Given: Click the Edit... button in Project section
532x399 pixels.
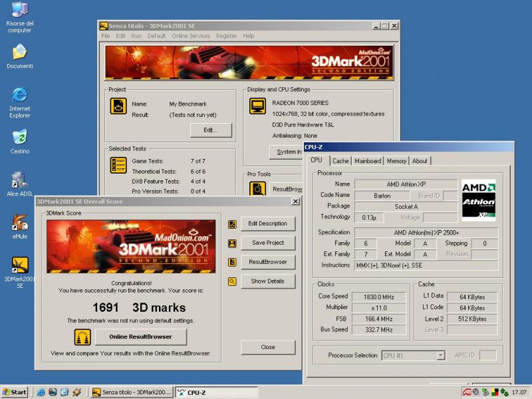Looking at the screenshot, I should 211,130.
